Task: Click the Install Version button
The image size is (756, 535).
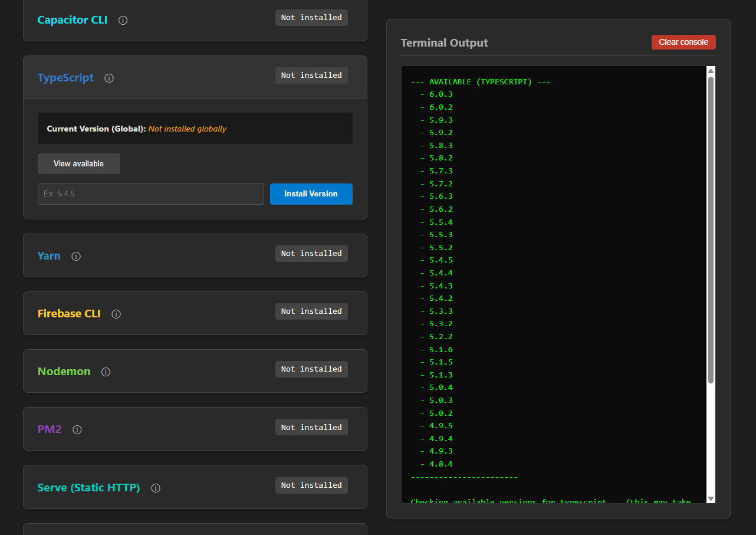Action: tap(311, 194)
